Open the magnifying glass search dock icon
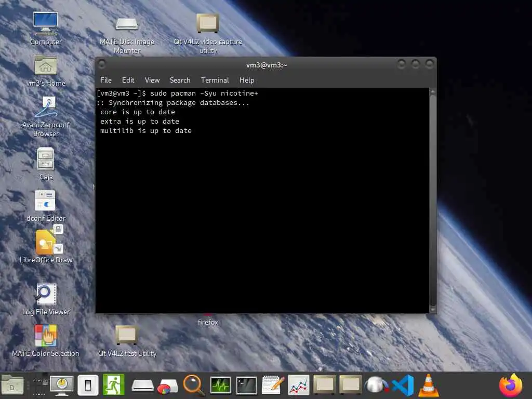Viewport: 532px width, 399px height. click(x=194, y=385)
